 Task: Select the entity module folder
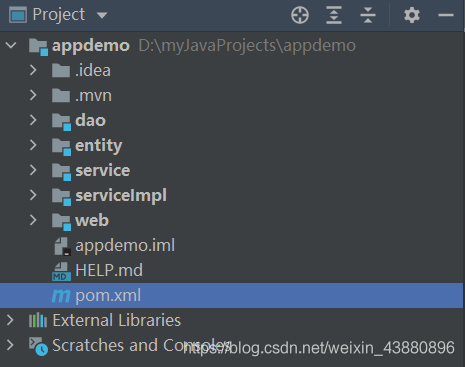(x=99, y=145)
